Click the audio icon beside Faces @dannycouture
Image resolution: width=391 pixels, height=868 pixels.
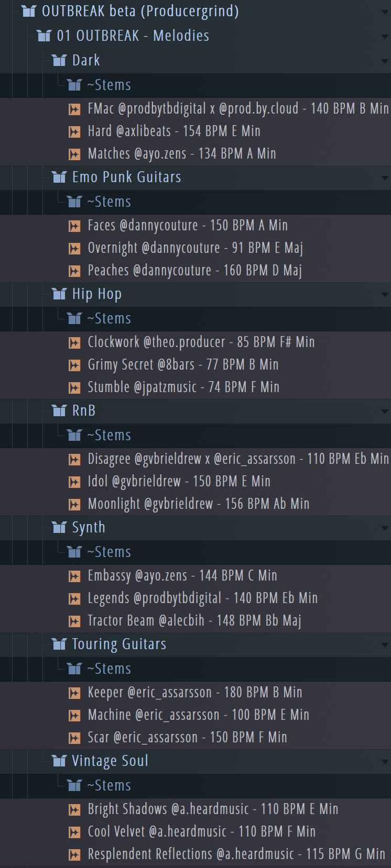coord(74,226)
